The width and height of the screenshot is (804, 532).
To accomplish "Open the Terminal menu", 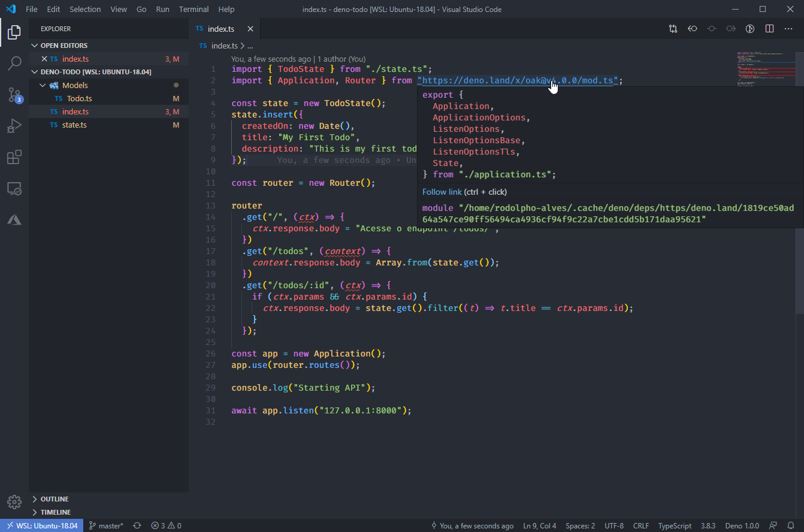I will point(194,9).
